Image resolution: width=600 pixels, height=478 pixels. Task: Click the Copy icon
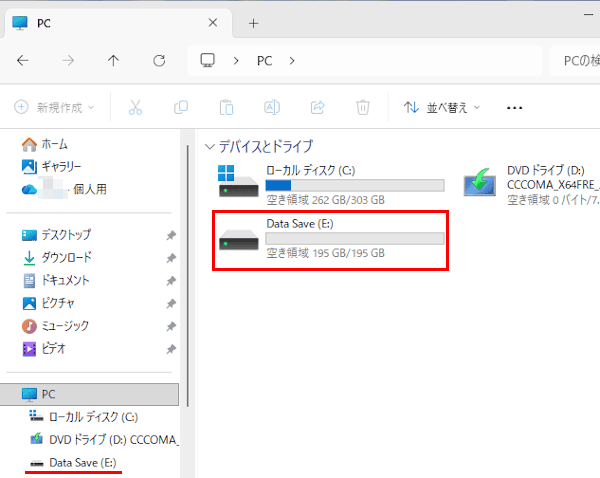click(x=181, y=108)
